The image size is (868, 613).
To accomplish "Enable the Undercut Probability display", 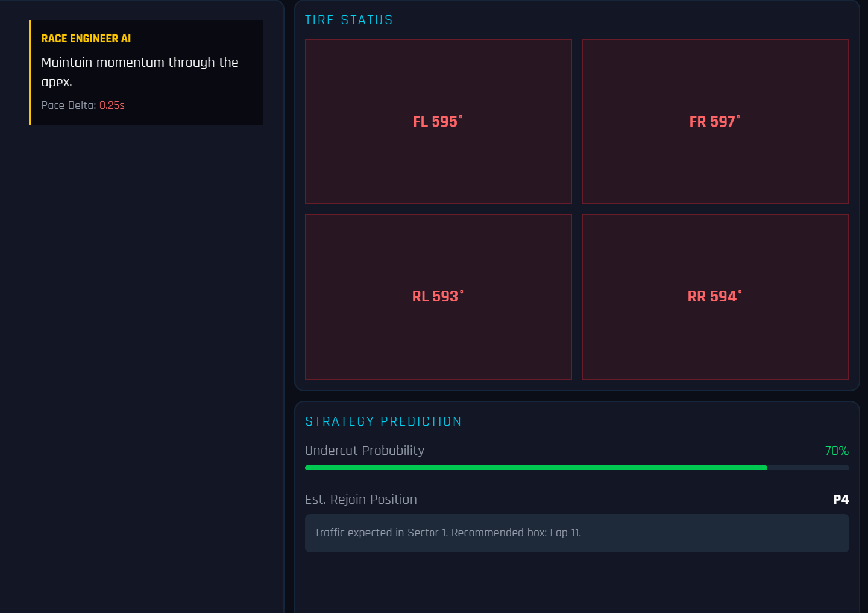I will pos(365,450).
